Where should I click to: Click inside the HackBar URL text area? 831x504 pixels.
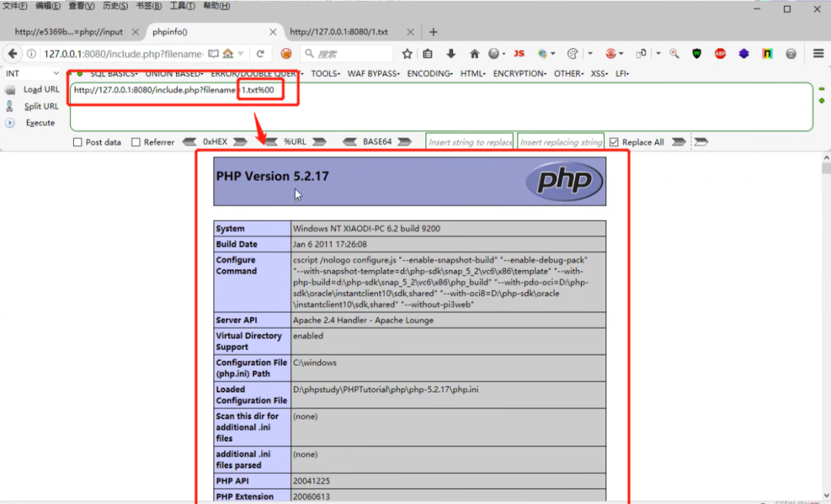(x=441, y=106)
